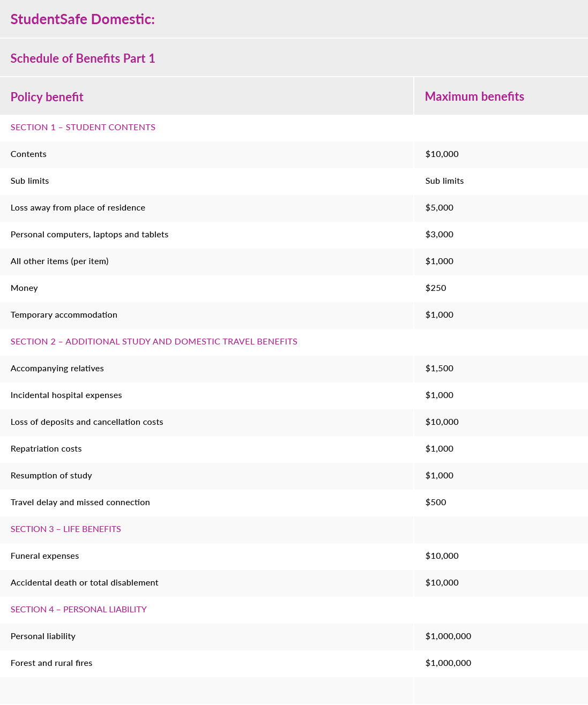Click the Forest and rural fires row
The image size is (588, 705).
tap(51, 663)
